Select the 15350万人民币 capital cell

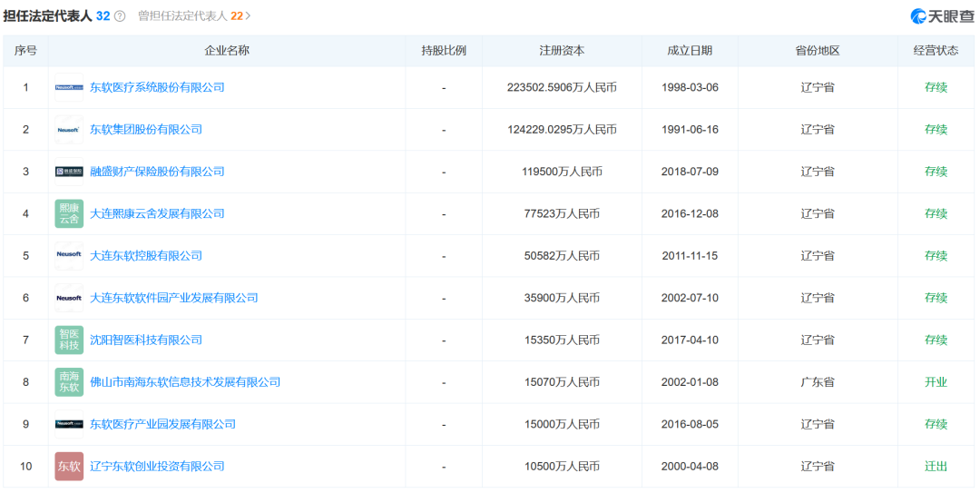click(x=562, y=340)
